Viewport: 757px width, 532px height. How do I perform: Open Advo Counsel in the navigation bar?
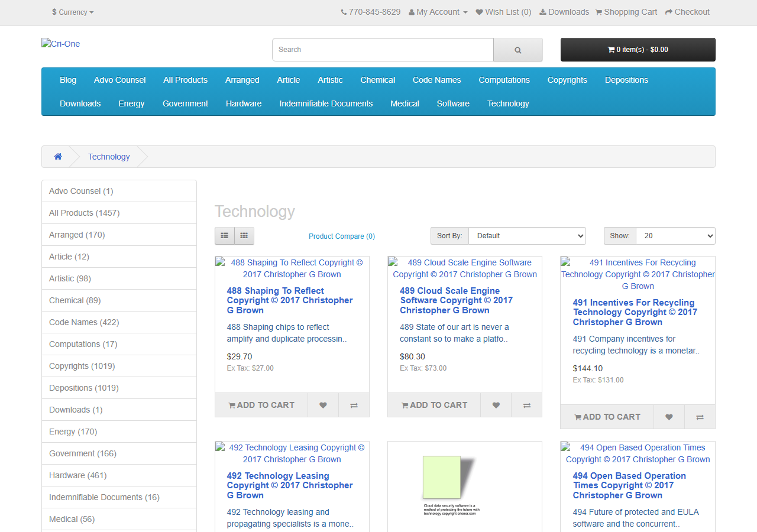[119, 80]
